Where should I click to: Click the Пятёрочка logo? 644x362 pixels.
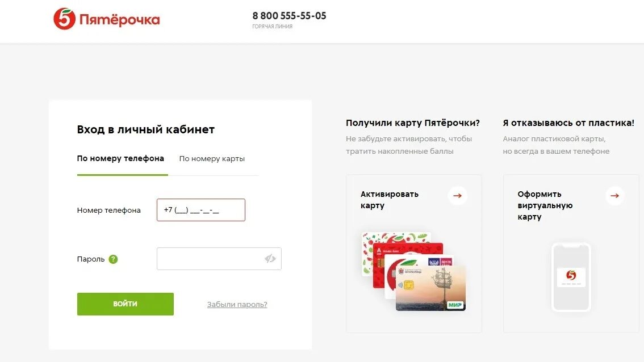(x=106, y=19)
